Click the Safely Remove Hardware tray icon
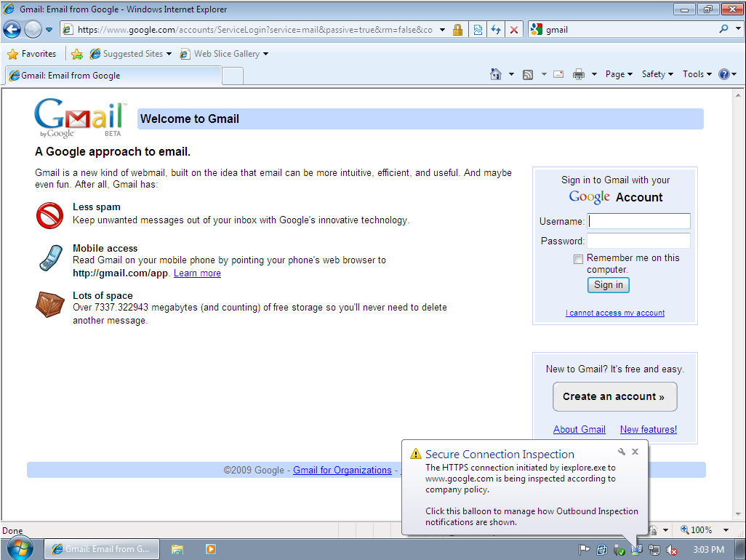The height and width of the screenshot is (560, 746). tap(619, 550)
